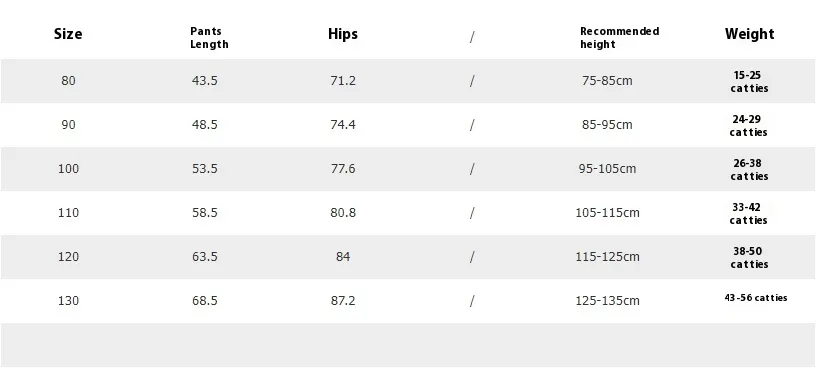The image size is (819, 372).
Task: Click the Weight column header
Action: click(x=750, y=34)
